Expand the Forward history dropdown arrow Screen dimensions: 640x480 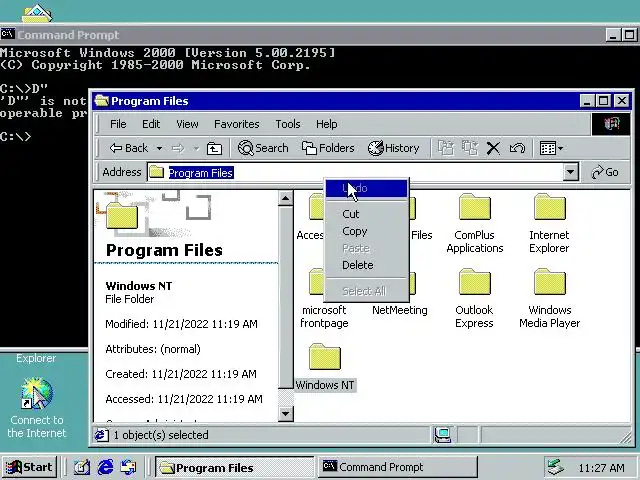point(196,149)
